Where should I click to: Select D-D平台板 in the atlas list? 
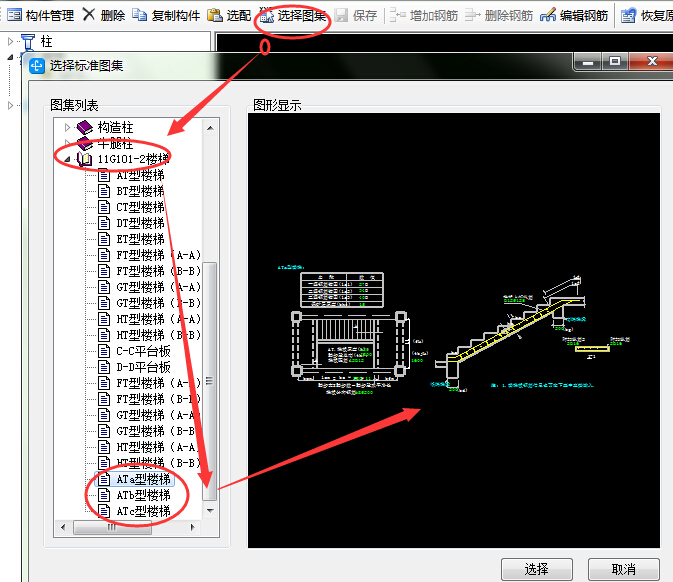(x=143, y=367)
